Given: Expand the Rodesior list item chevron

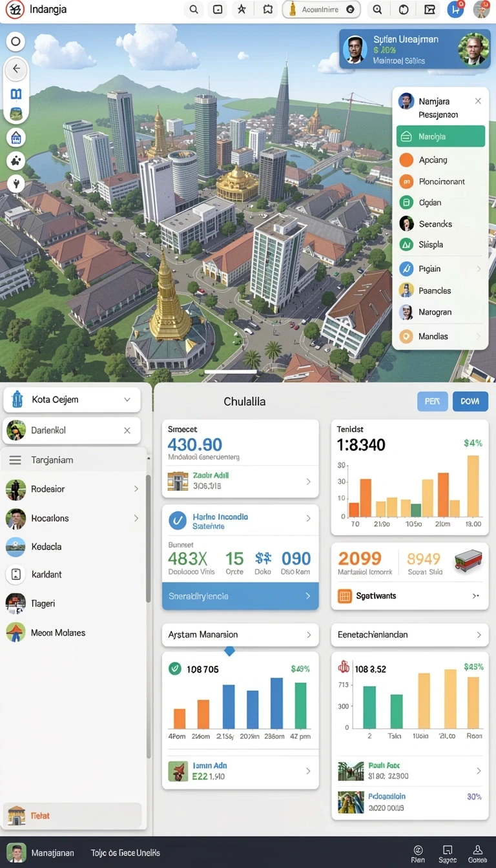Looking at the screenshot, I should click(x=136, y=489).
